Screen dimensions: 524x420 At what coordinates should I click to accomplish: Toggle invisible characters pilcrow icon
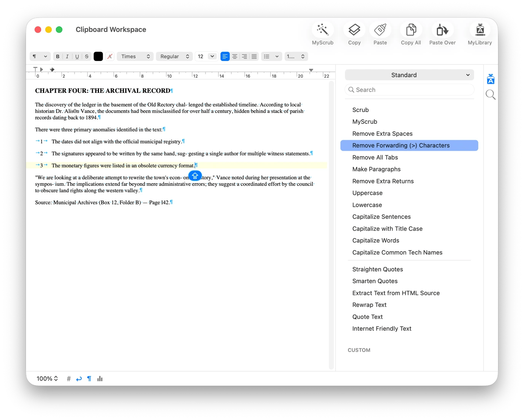click(89, 378)
